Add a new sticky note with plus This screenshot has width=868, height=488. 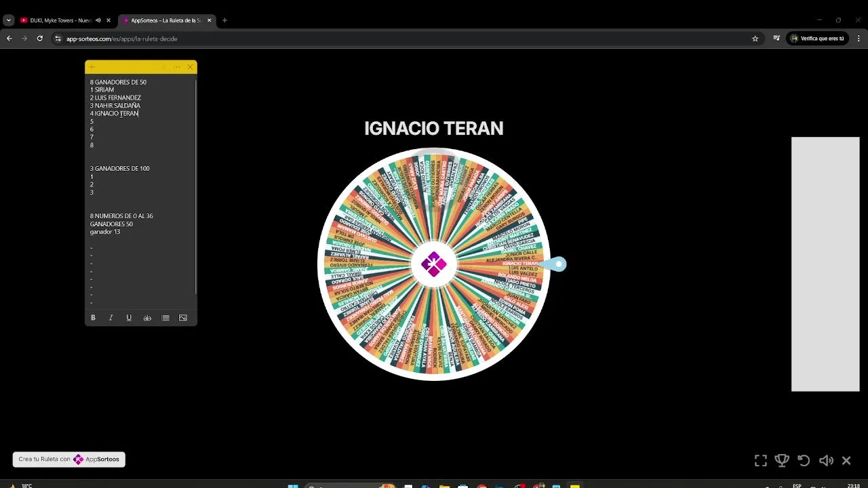click(x=92, y=66)
